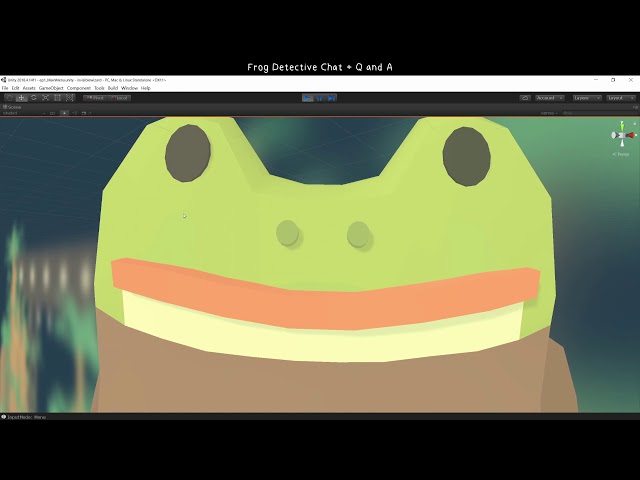Toggle scene audio button
Viewport: 640px width, 480px height.
coord(75,113)
